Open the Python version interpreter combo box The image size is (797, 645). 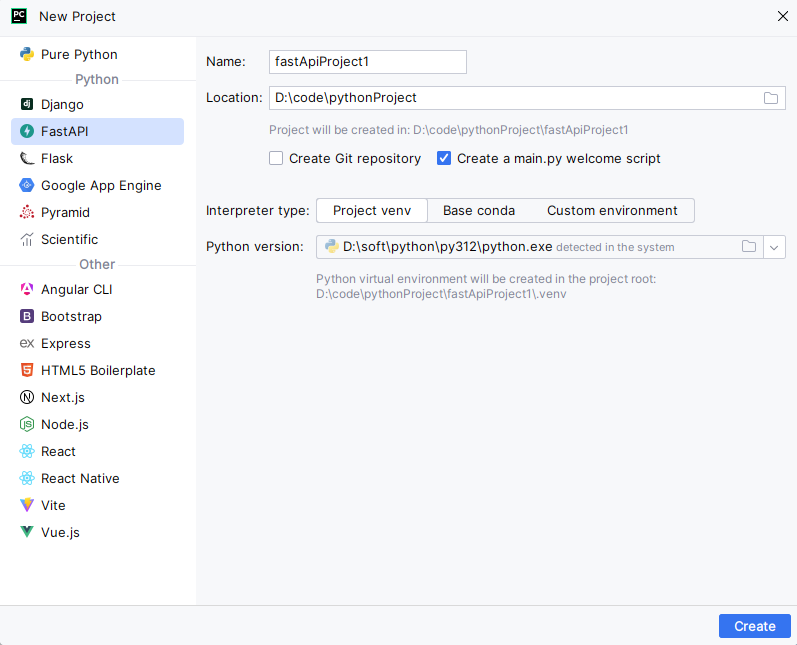click(x=550, y=247)
